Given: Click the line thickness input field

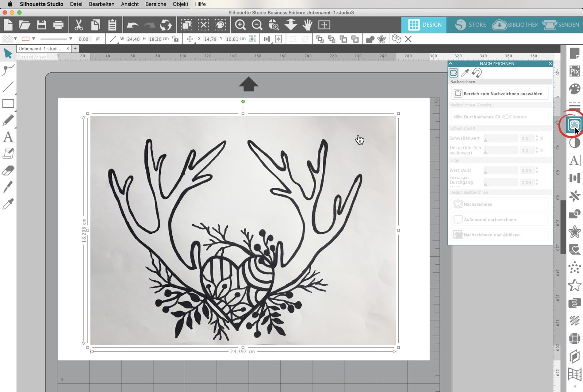Looking at the screenshot, I should click(x=83, y=39).
